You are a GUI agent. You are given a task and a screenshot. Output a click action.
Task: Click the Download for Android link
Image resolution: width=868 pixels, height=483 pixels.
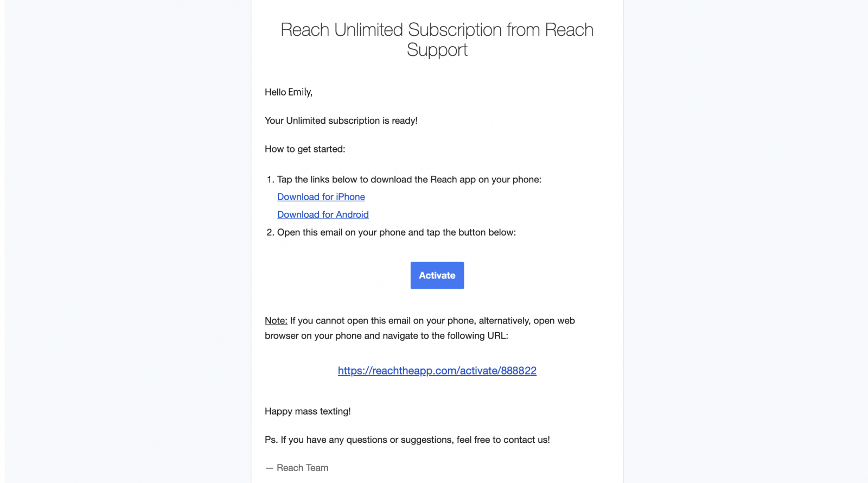(323, 214)
